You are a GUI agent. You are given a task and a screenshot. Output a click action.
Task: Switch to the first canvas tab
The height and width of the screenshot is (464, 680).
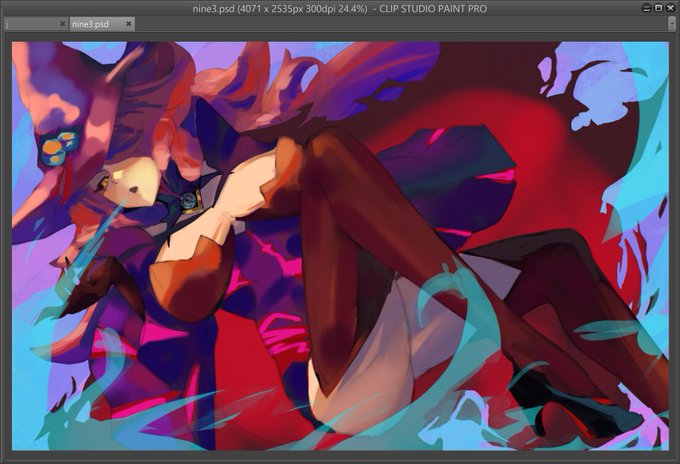[x=36, y=24]
